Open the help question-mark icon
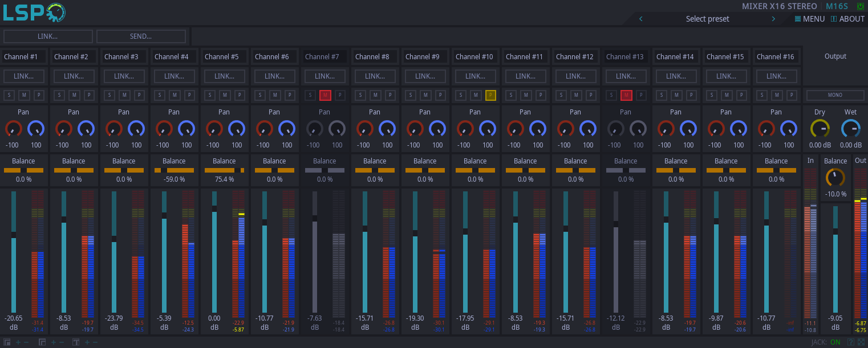 [850, 342]
